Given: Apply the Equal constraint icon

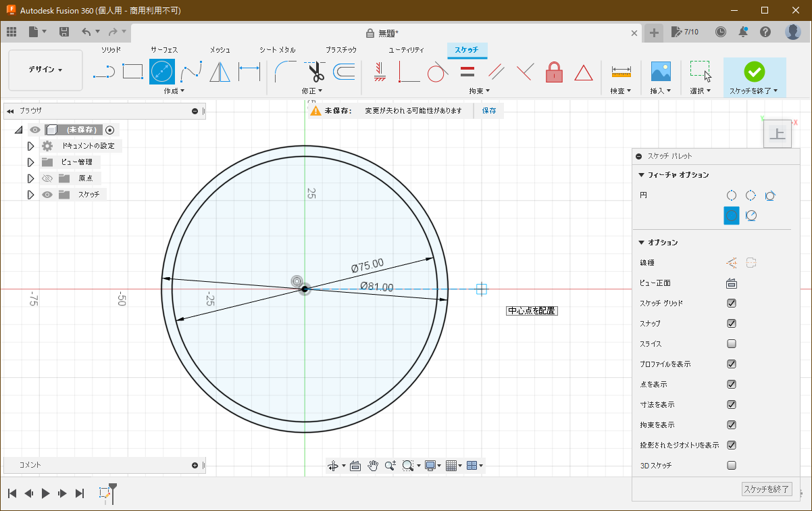Looking at the screenshot, I should click(x=467, y=71).
